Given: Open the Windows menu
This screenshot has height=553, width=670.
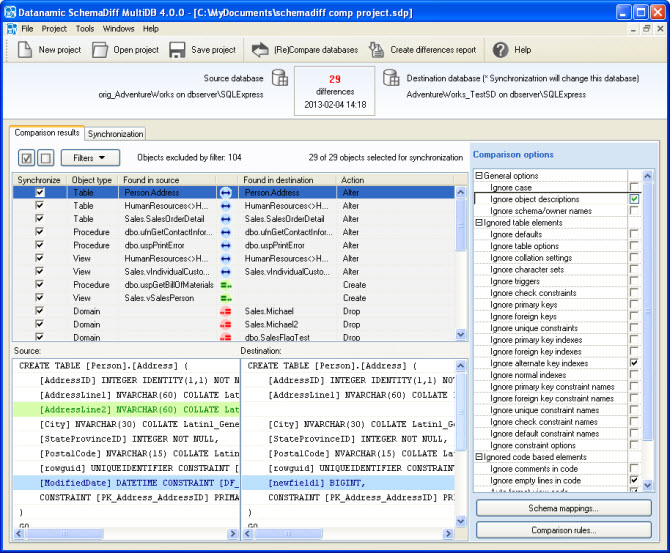Looking at the screenshot, I should tap(118, 29).
